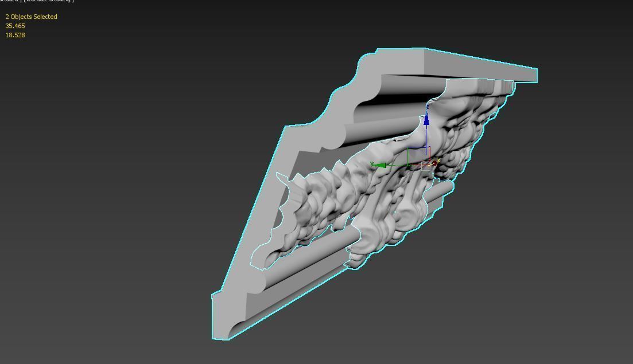Click the red X-axis handle of the move gizmo
Image resolution: width=633 pixels, height=364 pixels.
436,163
